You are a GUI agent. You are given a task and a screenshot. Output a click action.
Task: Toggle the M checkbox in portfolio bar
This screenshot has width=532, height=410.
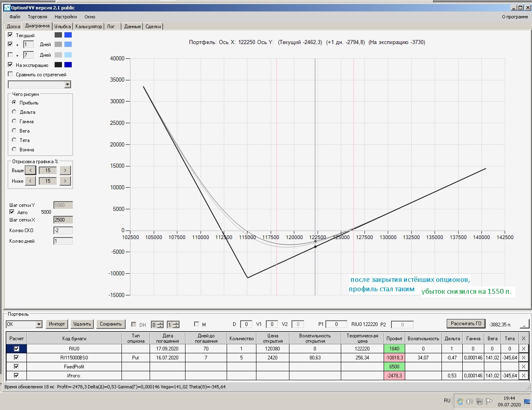196,324
